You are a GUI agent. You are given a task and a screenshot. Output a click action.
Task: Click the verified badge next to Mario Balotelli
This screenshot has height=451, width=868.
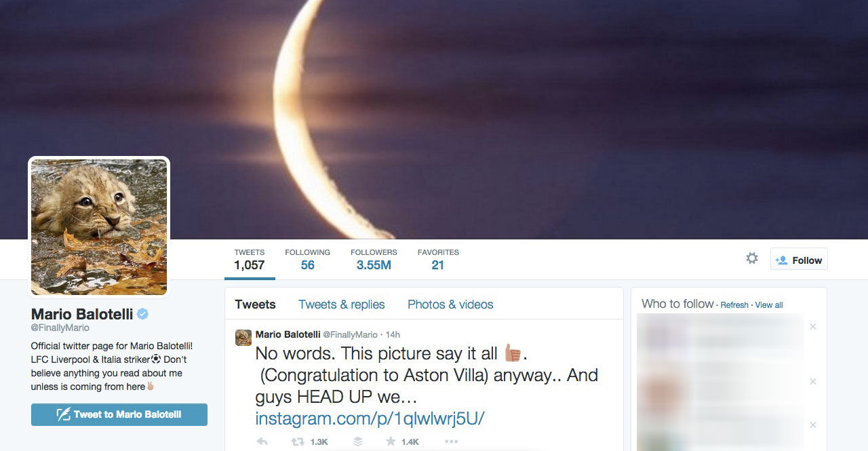[x=143, y=314]
